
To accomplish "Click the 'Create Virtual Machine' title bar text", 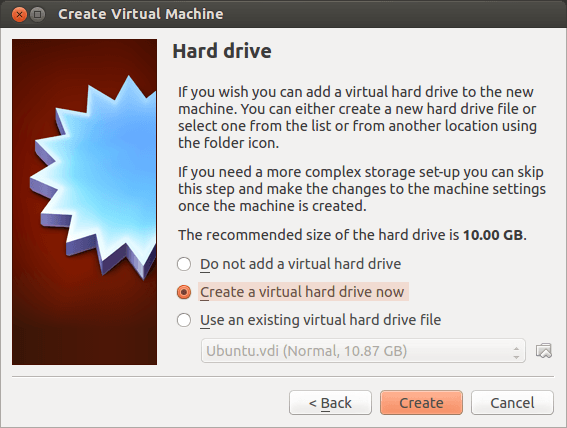I will point(141,14).
